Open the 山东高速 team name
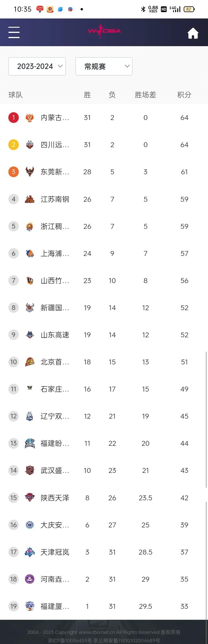Viewport: 208px width, 644px height. tap(55, 335)
